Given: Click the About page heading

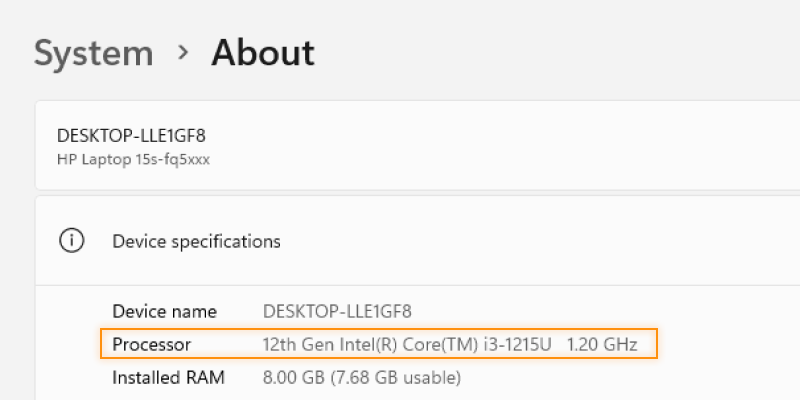Looking at the screenshot, I should (263, 53).
